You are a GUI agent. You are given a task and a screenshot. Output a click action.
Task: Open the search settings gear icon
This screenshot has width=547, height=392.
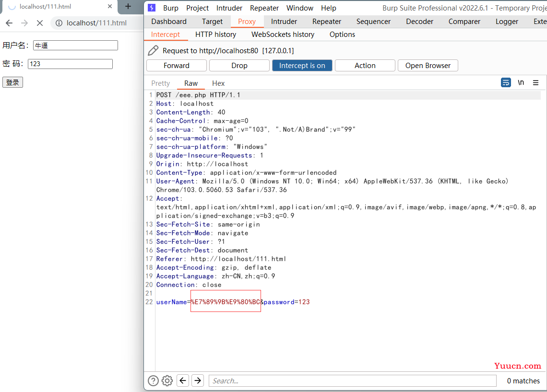167,381
